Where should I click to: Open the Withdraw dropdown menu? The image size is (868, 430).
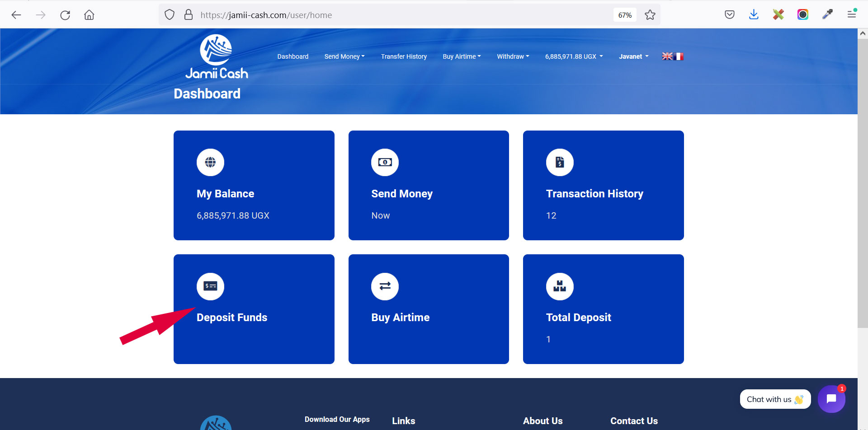click(513, 56)
